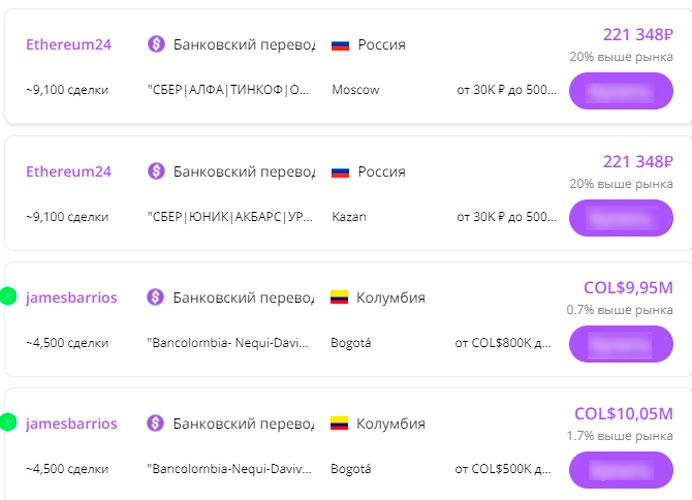Click the bank transfer icon in the Kazan offer
692x500 pixels.
(x=156, y=171)
